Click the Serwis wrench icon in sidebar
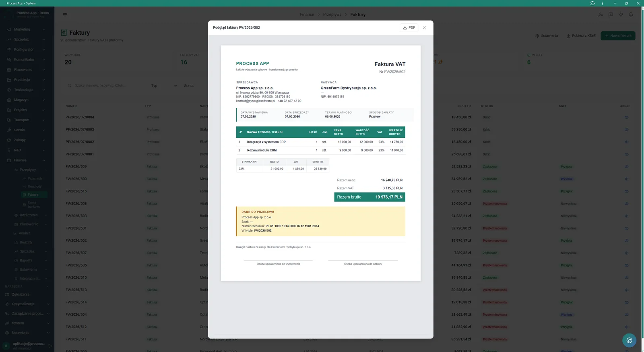 [x=9, y=130]
